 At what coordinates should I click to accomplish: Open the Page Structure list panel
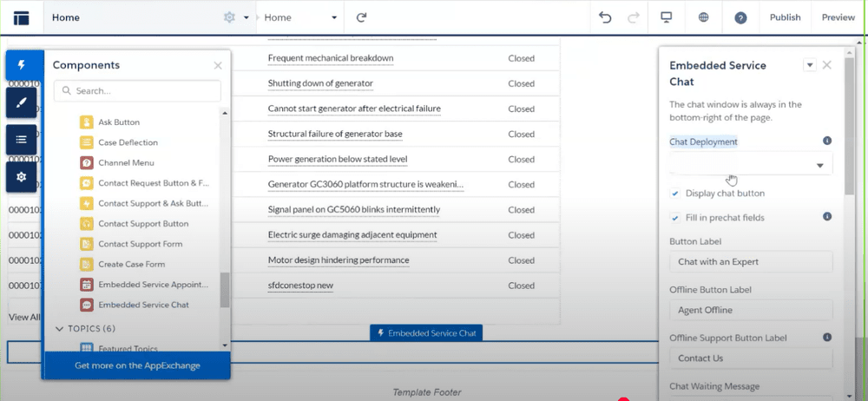click(22, 140)
